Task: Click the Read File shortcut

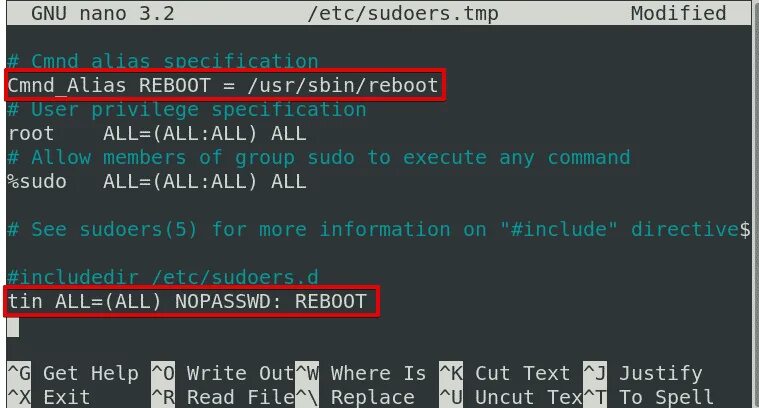Action: 240,397
